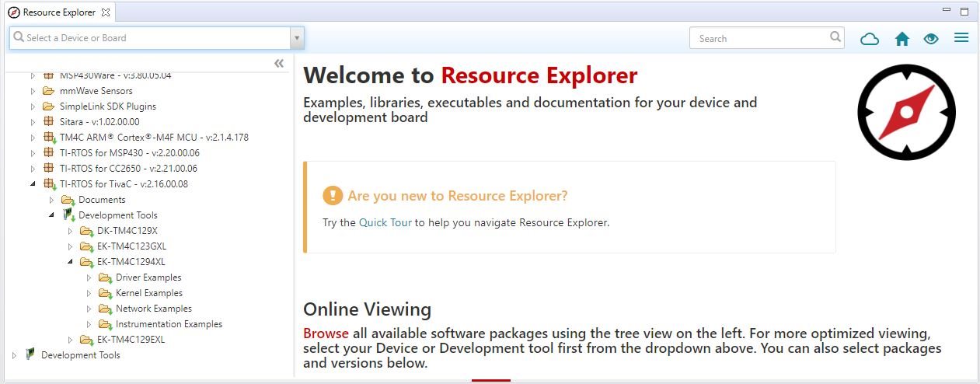This screenshot has height=384, width=980.
Task: Click the Sitara package icon
Action: pyautogui.click(x=48, y=122)
